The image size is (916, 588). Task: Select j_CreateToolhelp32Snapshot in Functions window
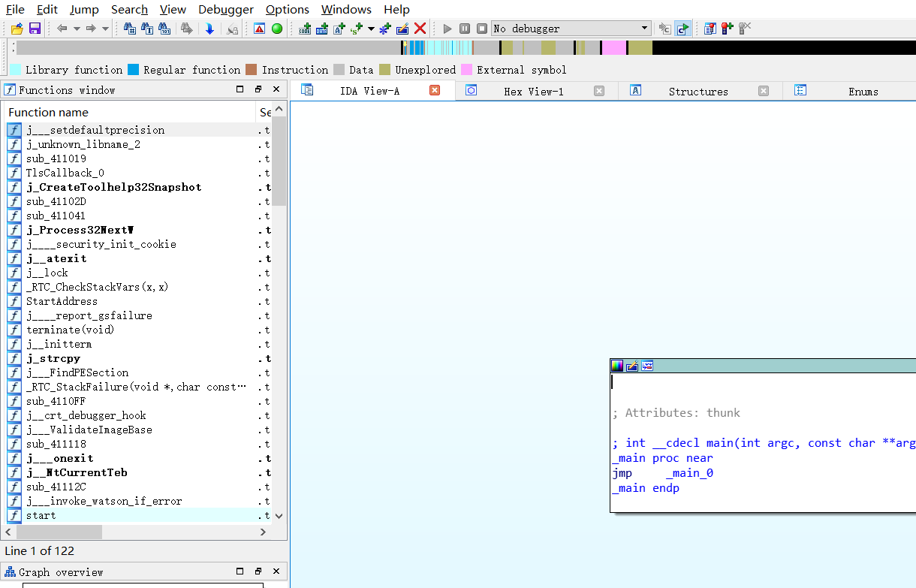[x=139, y=187]
